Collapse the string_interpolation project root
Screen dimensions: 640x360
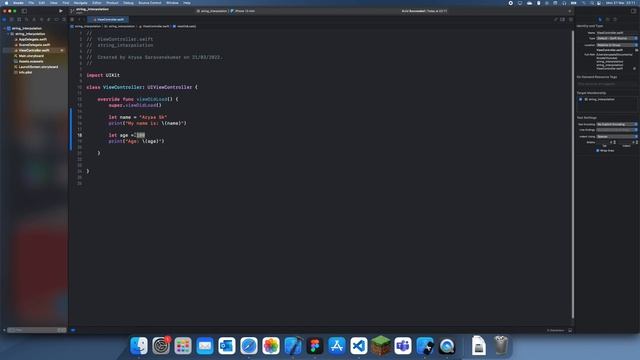[4, 29]
